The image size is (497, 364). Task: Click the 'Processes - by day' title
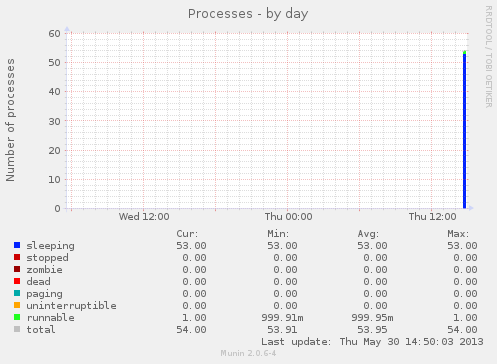click(248, 14)
